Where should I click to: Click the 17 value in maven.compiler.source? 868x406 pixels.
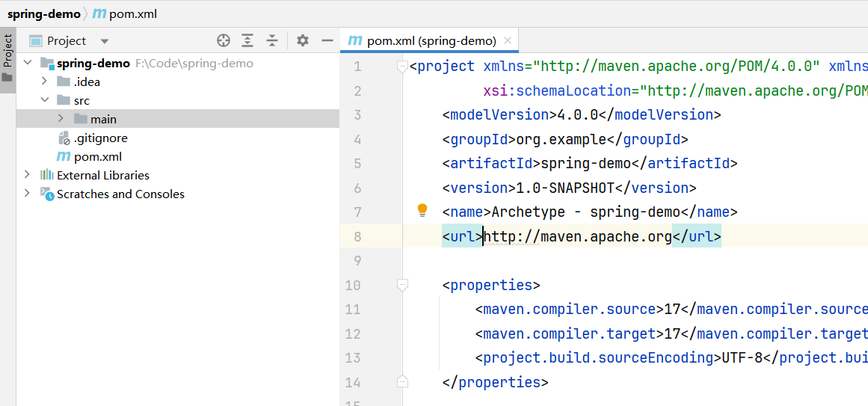coord(672,310)
